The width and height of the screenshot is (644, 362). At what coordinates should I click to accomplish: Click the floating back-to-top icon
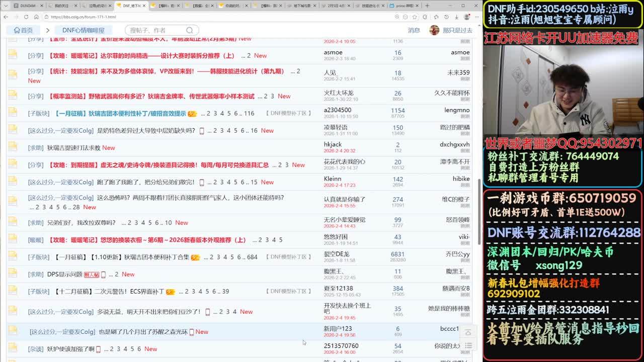(468, 332)
